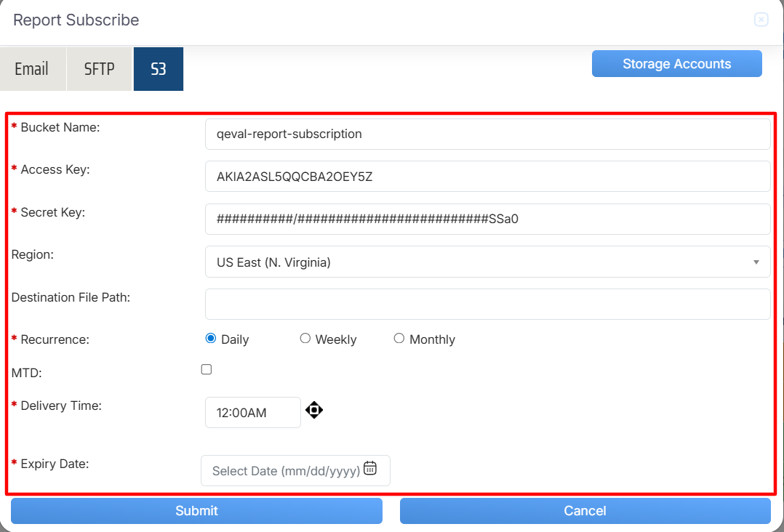Click the Destination File Path field
The width and height of the screenshot is (784, 532).
click(487, 305)
